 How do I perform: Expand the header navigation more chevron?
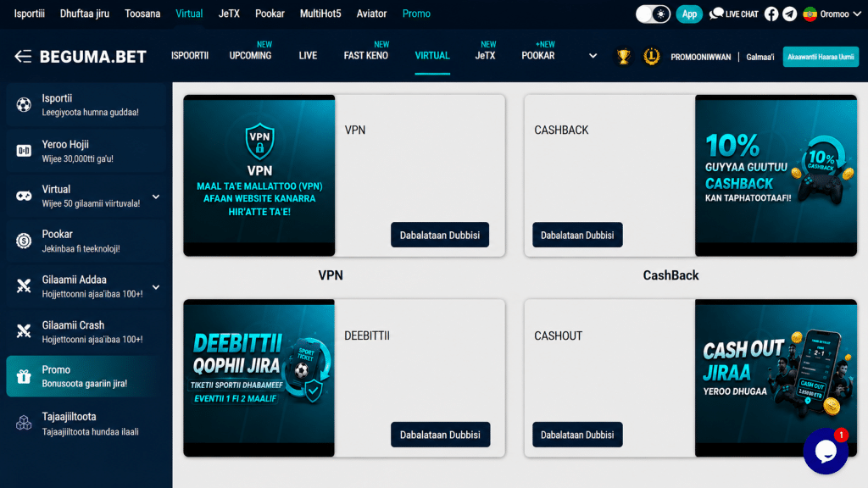pos(593,56)
